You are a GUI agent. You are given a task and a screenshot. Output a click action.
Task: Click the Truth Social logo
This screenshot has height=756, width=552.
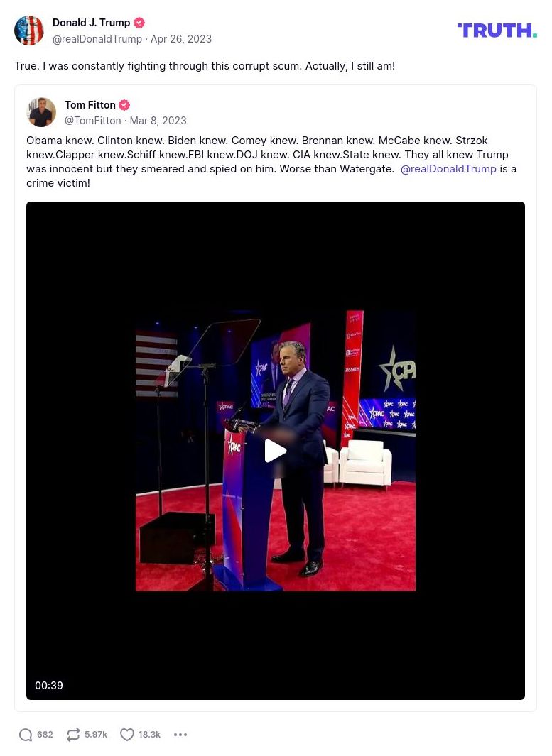click(x=497, y=31)
